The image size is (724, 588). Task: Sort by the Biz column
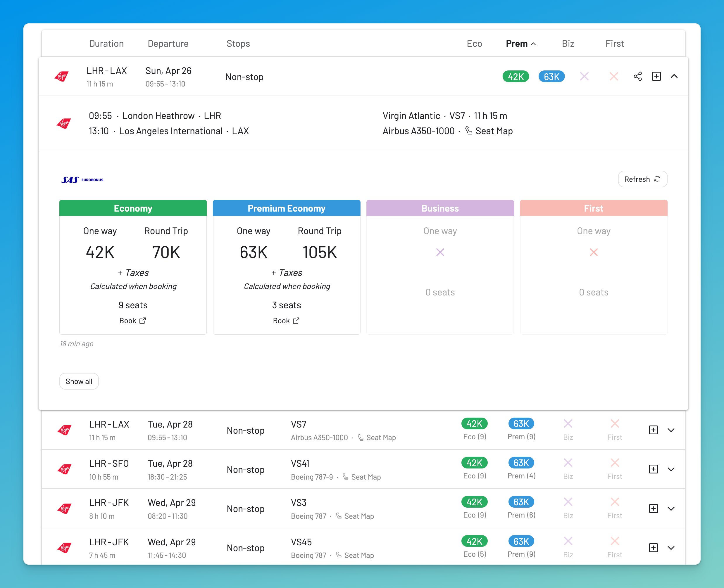(568, 44)
